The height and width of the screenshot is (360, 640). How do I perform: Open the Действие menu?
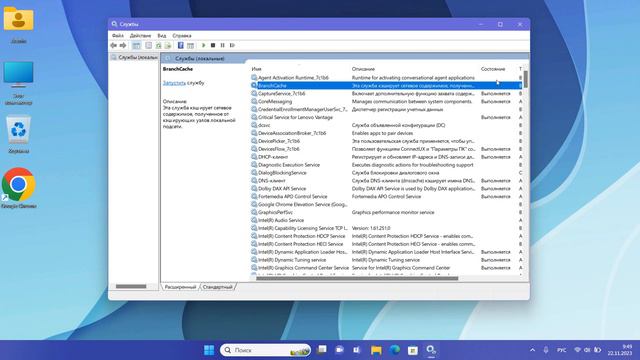point(140,36)
